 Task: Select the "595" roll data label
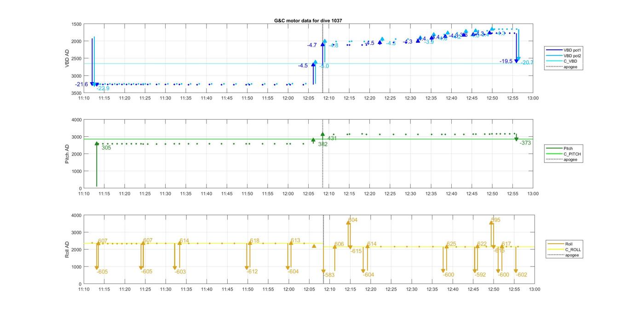[495, 220]
